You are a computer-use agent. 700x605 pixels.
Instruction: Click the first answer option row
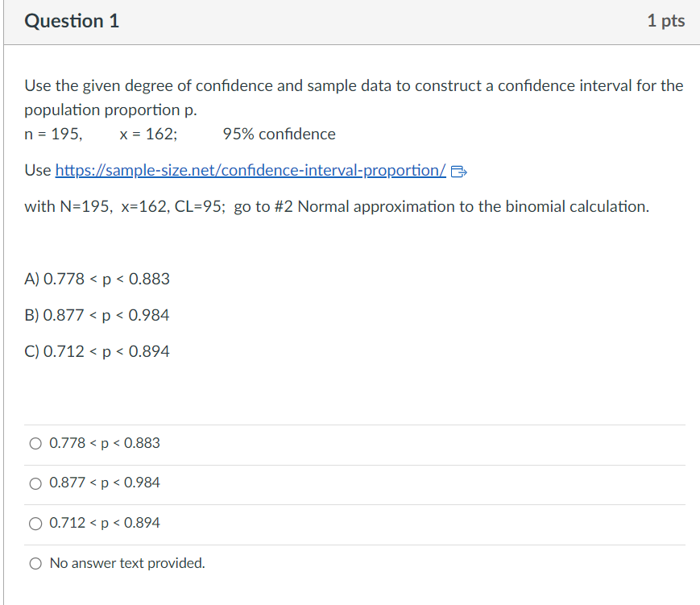104,442
